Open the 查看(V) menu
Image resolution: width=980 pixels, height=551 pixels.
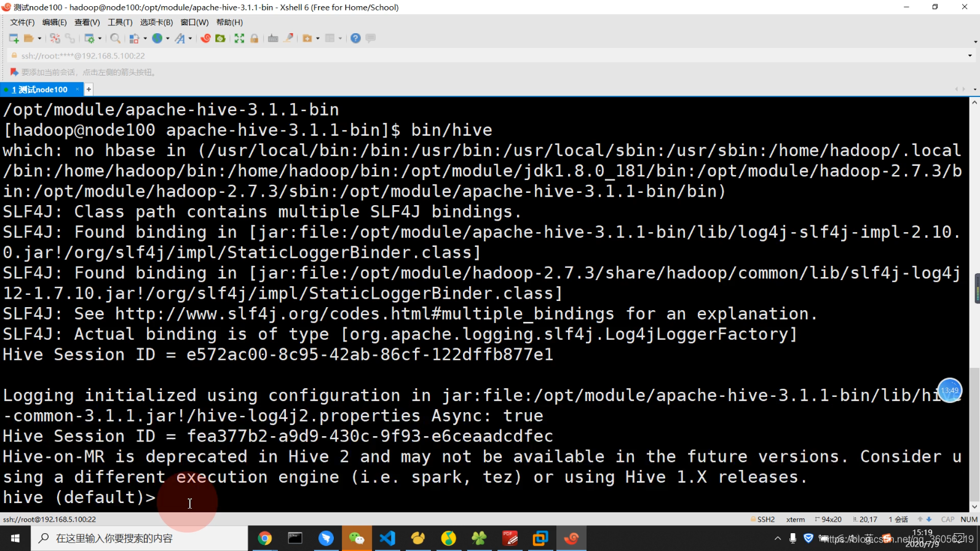(x=87, y=22)
